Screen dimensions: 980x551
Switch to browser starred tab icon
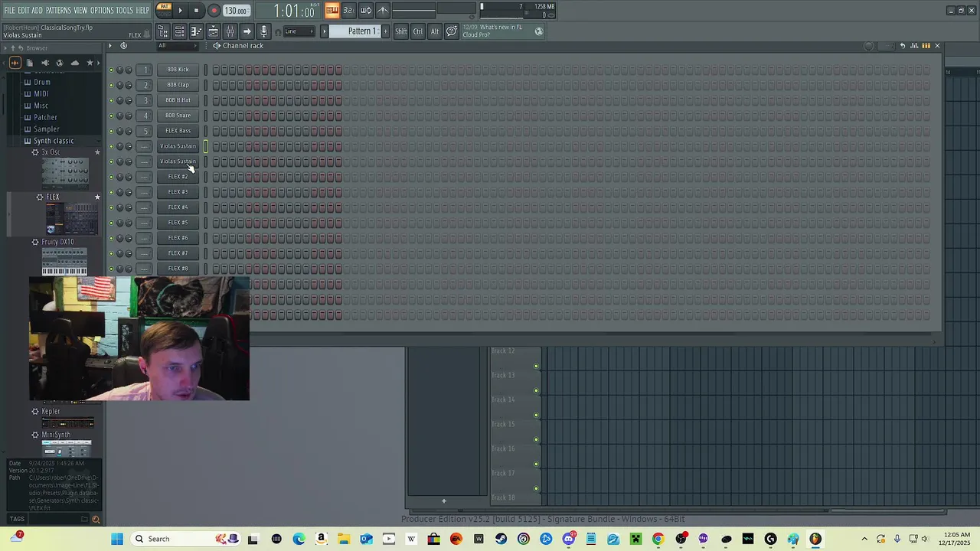click(90, 63)
